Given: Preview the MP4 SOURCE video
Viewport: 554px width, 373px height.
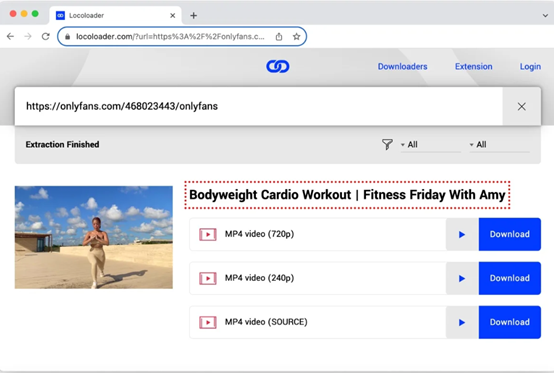Looking at the screenshot, I should (462, 322).
